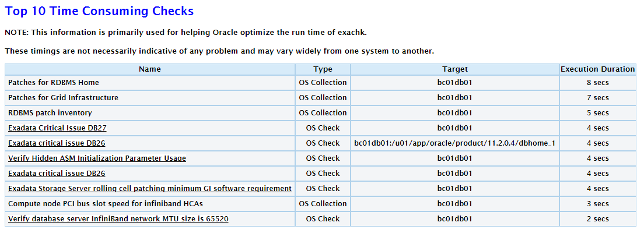
Task: Open Verify Hidden ASM Initialization Parameter Usage link
Action: (x=97, y=158)
